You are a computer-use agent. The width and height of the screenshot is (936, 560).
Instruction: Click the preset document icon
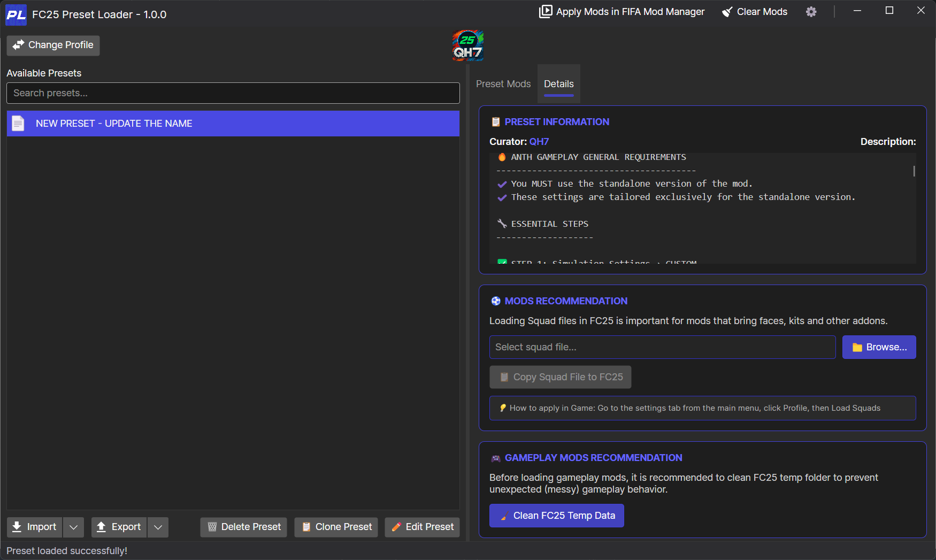(x=18, y=124)
